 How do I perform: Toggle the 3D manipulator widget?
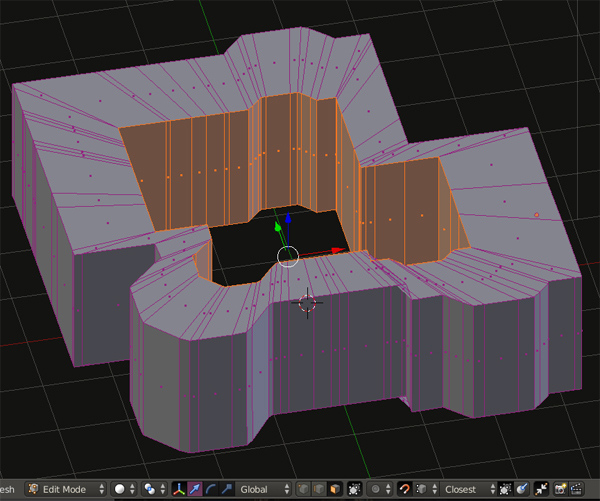178,490
